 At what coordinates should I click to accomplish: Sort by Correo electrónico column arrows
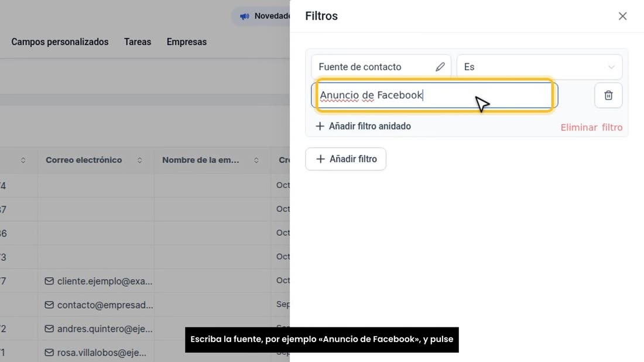coord(140,160)
